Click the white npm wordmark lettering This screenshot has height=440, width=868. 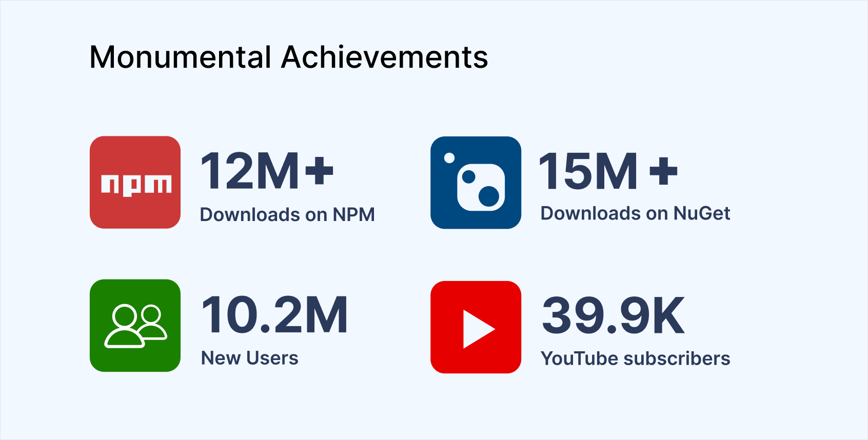(136, 185)
